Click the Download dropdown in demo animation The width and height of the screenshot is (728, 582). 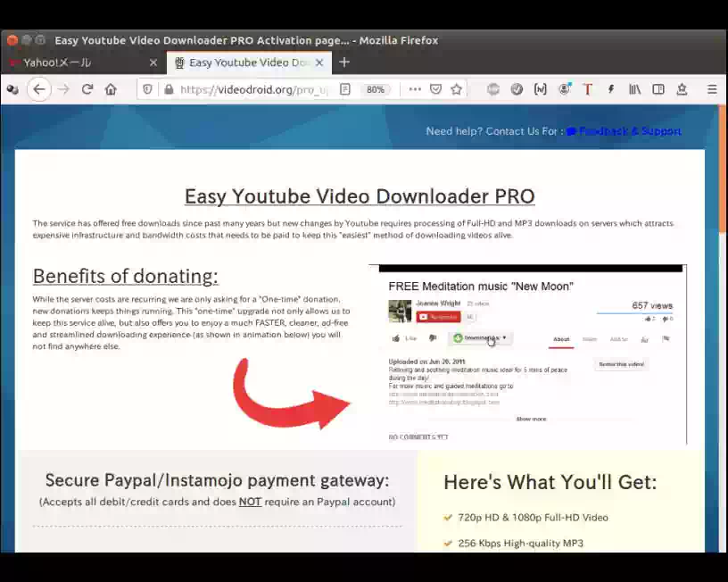[x=481, y=337]
